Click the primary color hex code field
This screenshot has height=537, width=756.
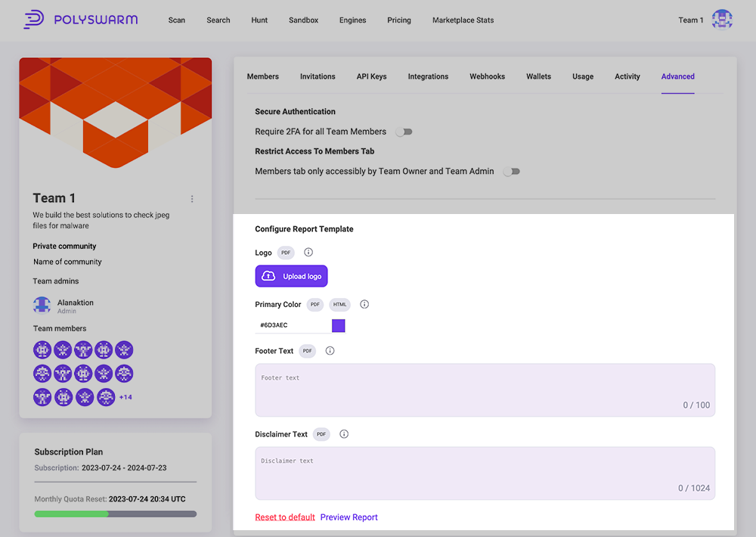291,325
